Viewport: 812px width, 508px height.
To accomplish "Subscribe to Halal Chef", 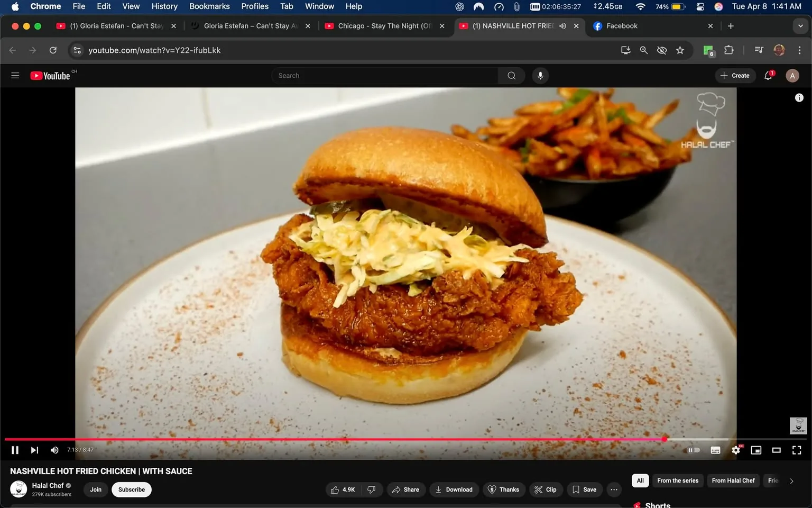I will pyautogui.click(x=131, y=489).
